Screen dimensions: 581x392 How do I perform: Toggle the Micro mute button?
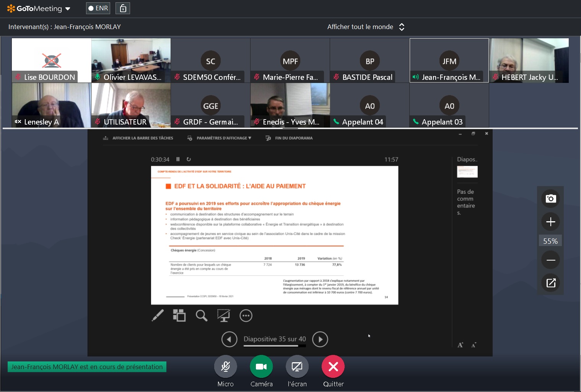click(226, 367)
